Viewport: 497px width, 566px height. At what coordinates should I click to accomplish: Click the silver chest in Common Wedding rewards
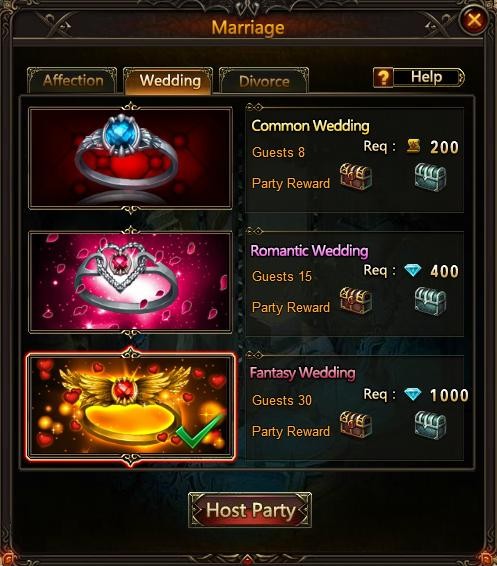[x=430, y=177]
